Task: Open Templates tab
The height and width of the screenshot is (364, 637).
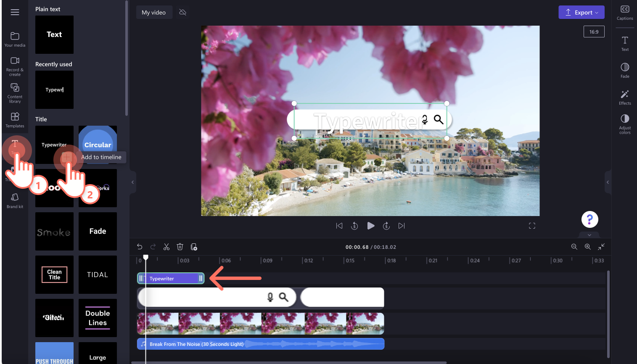Action: pos(15,120)
